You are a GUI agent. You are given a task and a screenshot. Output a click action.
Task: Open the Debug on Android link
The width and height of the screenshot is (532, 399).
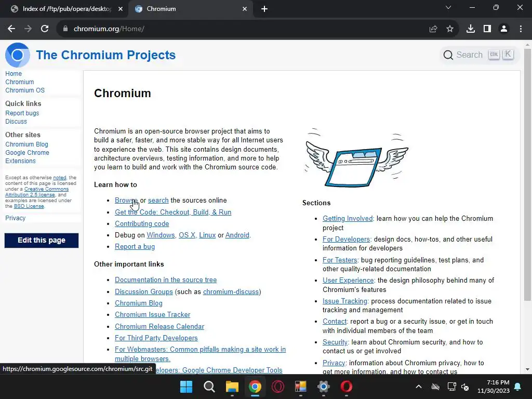(x=237, y=235)
